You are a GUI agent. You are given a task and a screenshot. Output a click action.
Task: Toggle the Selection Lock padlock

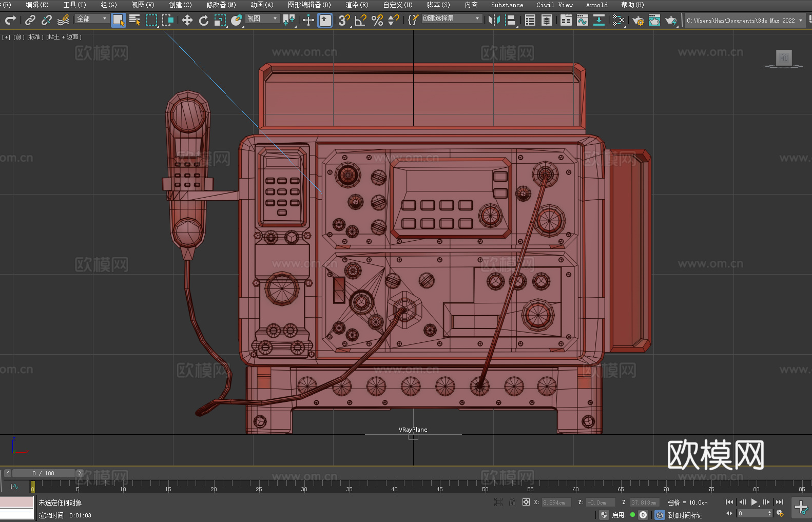click(512, 502)
